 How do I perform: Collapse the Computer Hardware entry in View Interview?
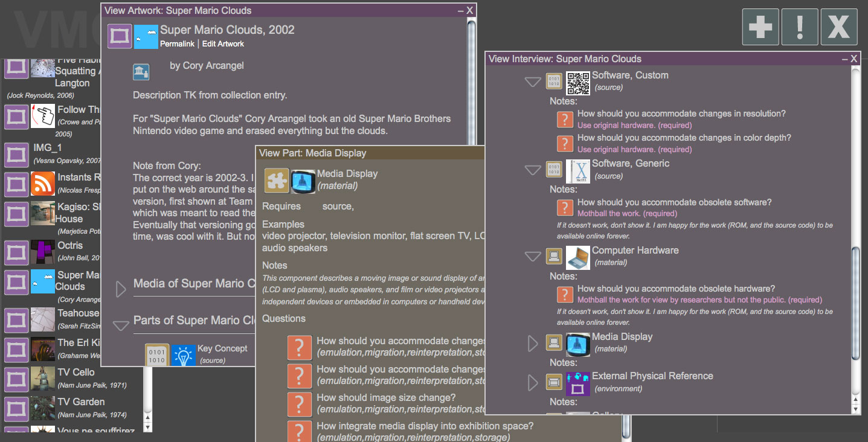[x=533, y=257]
